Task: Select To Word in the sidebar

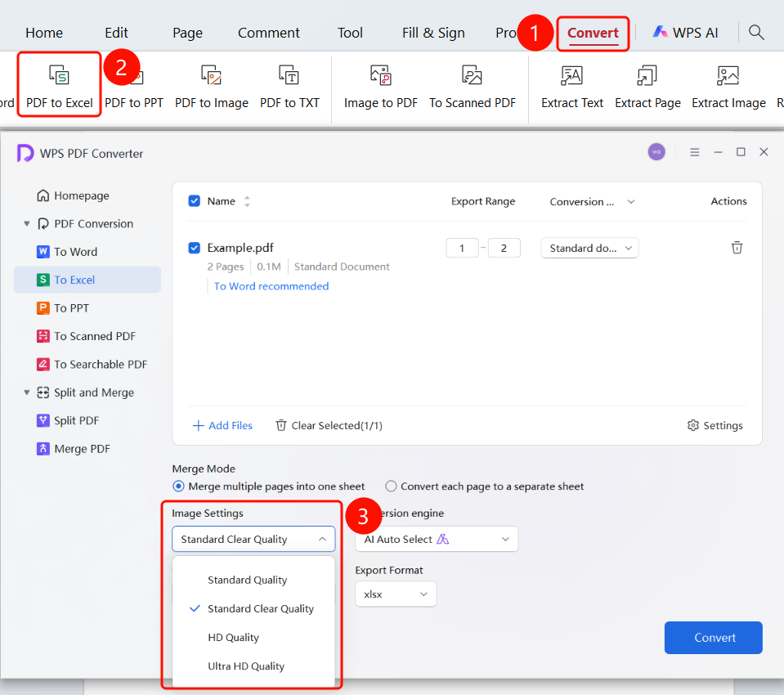Action: (x=67, y=252)
